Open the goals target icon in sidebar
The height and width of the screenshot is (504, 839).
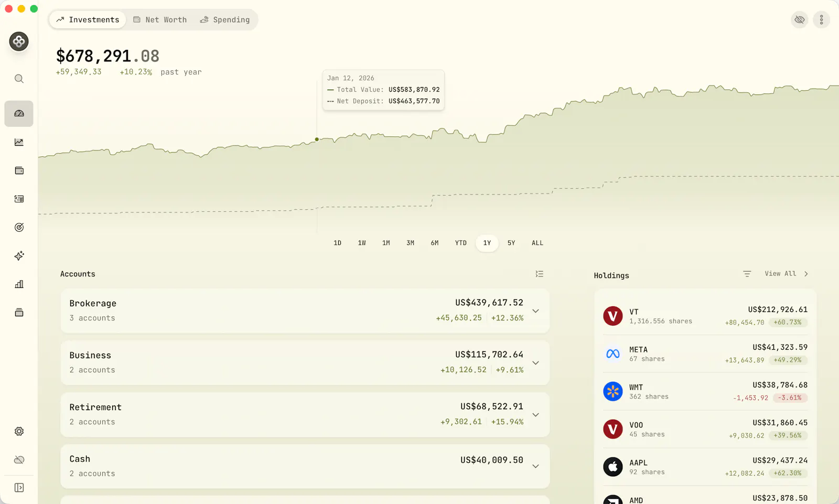click(19, 227)
